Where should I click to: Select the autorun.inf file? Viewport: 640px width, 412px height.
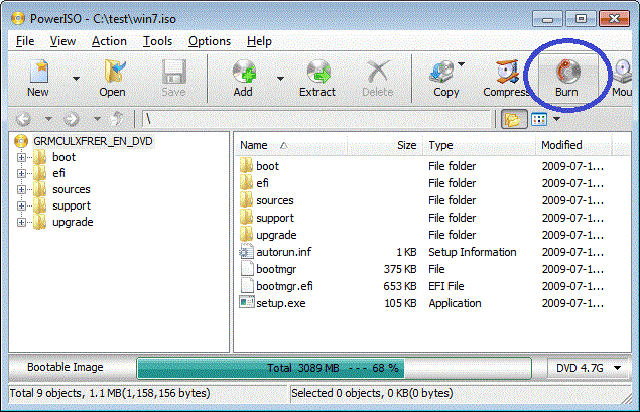(283, 252)
